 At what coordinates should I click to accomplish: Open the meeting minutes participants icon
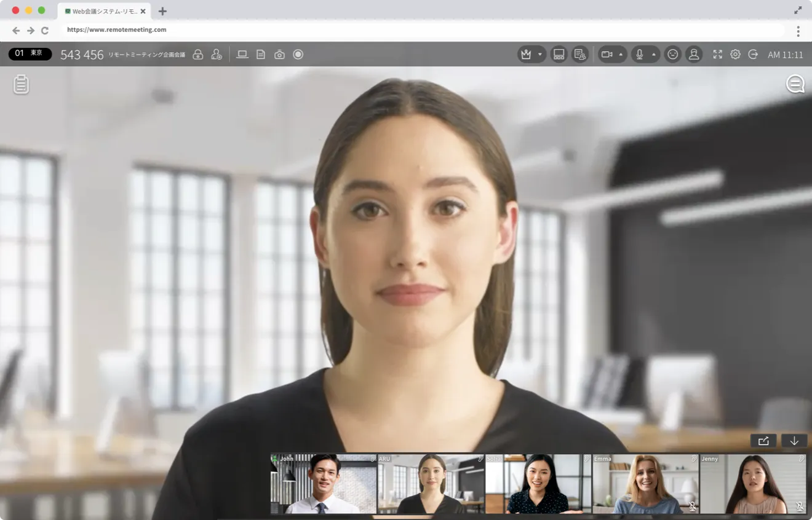point(579,55)
